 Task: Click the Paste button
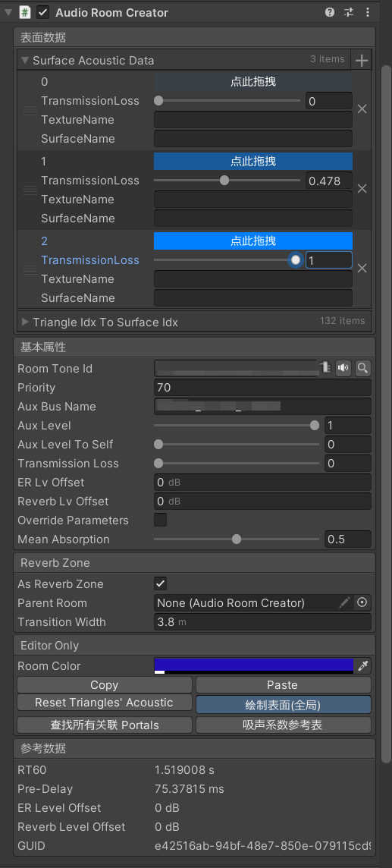pos(283,685)
